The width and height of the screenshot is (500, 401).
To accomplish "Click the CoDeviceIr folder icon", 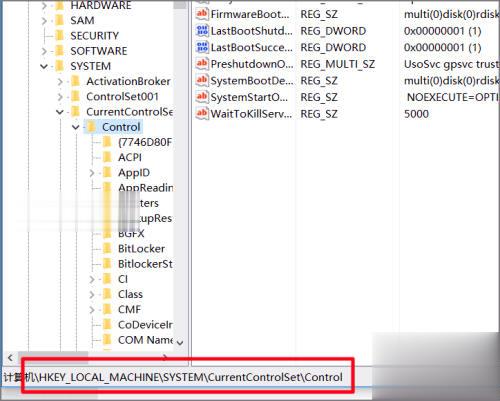I will (x=107, y=324).
